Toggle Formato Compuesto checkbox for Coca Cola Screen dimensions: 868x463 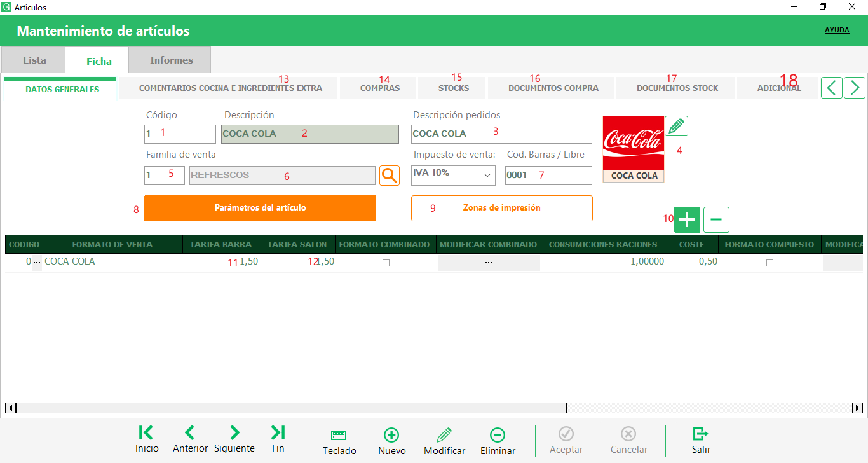770,263
